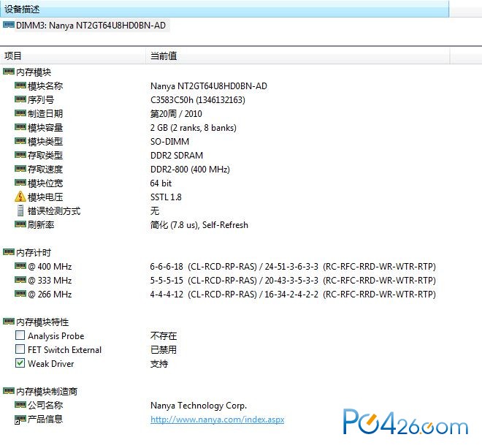Open the www.nanya.com product link
The width and height of the screenshot is (482, 448).
pos(217,419)
